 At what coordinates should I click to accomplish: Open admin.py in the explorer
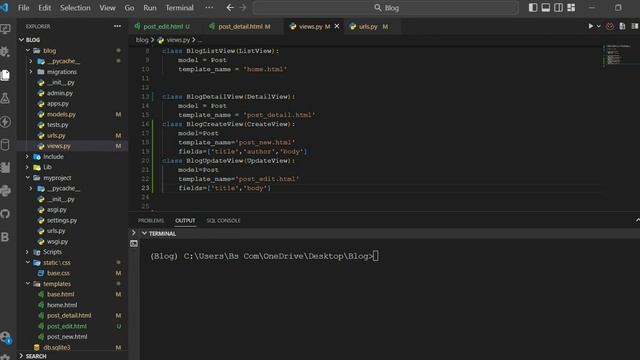[x=60, y=93]
